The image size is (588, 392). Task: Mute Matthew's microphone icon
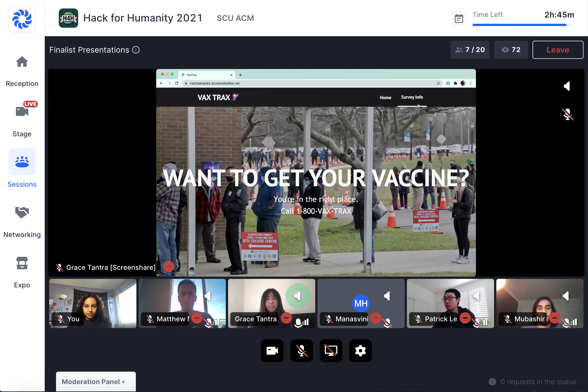[x=209, y=323]
